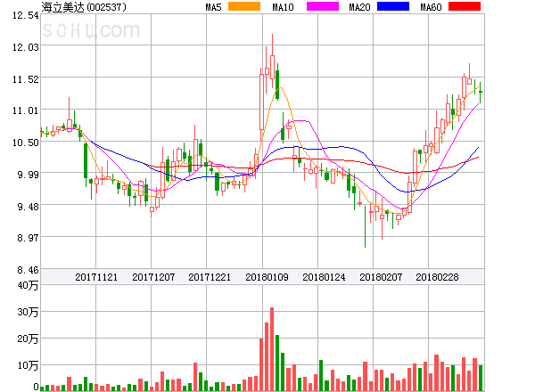Click the 40万 volume axis label
This screenshot has height=392, width=535.
click(28, 285)
